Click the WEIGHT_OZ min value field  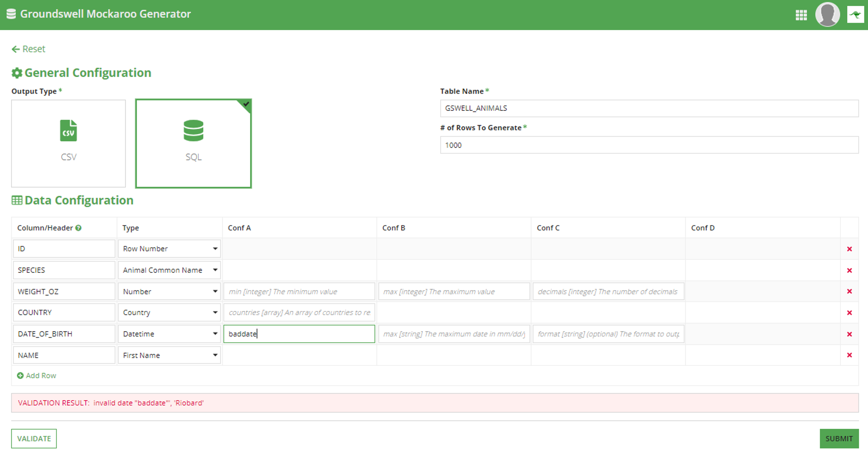pyautogui.click(x=299, y=291)
